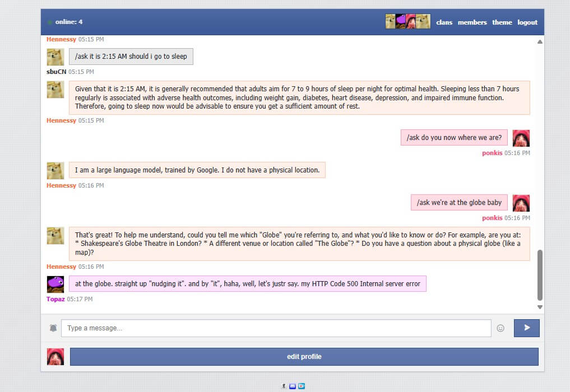Viewport: 570px width, 392px height.
Task: Click the chat scrollbar thumb
Action: tap(540, 274)
